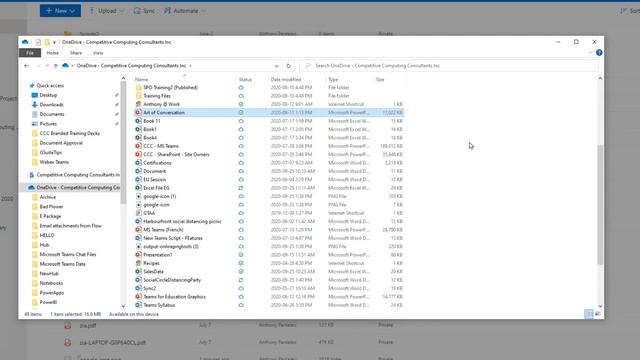Select SPO Training2 (Published) folder icon
640x360 pixels.
click(x=138, y=87)
